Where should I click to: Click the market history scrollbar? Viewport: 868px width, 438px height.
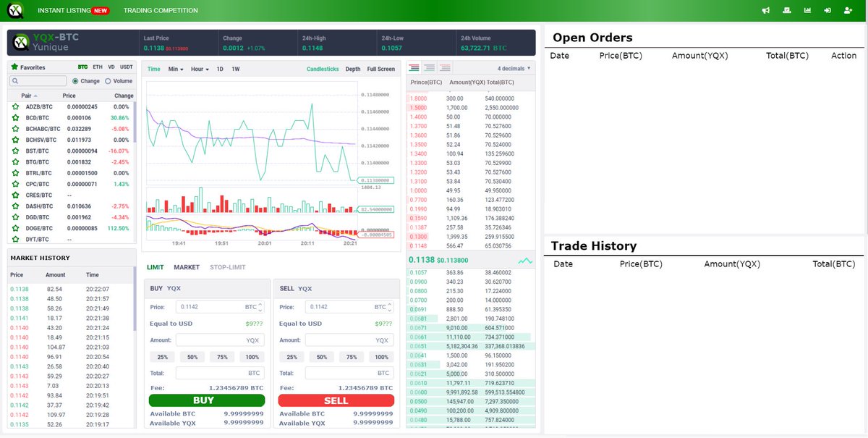[135, 298]
